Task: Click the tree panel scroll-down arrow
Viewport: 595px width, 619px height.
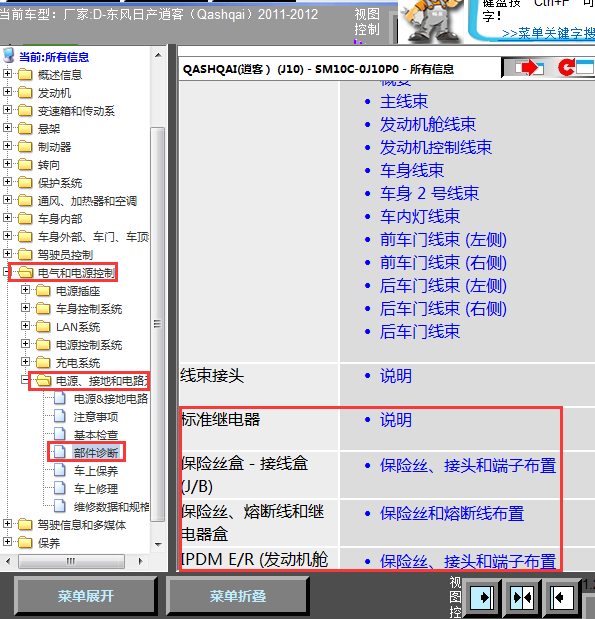Action: (158, 544)
